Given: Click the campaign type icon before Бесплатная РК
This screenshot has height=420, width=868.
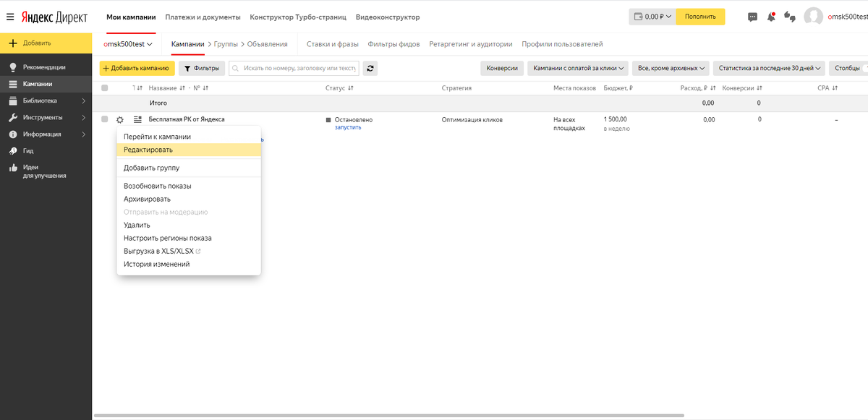Looking at the screenshot, I should click(x=137, y=119).
